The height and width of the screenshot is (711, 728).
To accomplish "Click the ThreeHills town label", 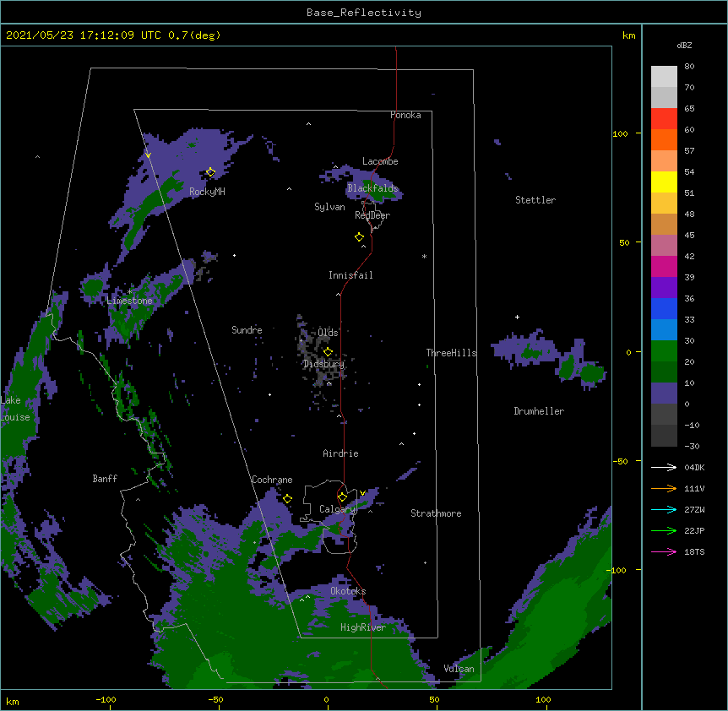I will 451,353.
